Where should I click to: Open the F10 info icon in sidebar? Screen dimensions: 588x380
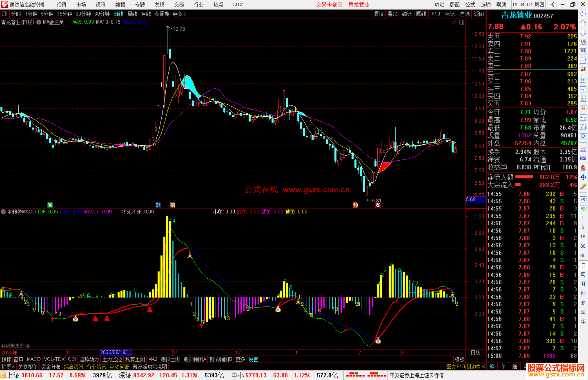[583, 89]
